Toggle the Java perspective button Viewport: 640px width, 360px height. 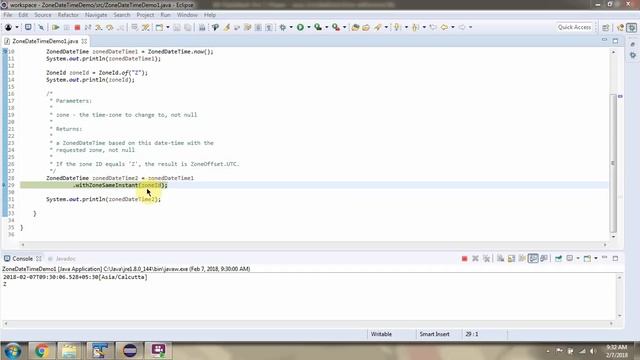pyautogui.click(x=620, y=27)
